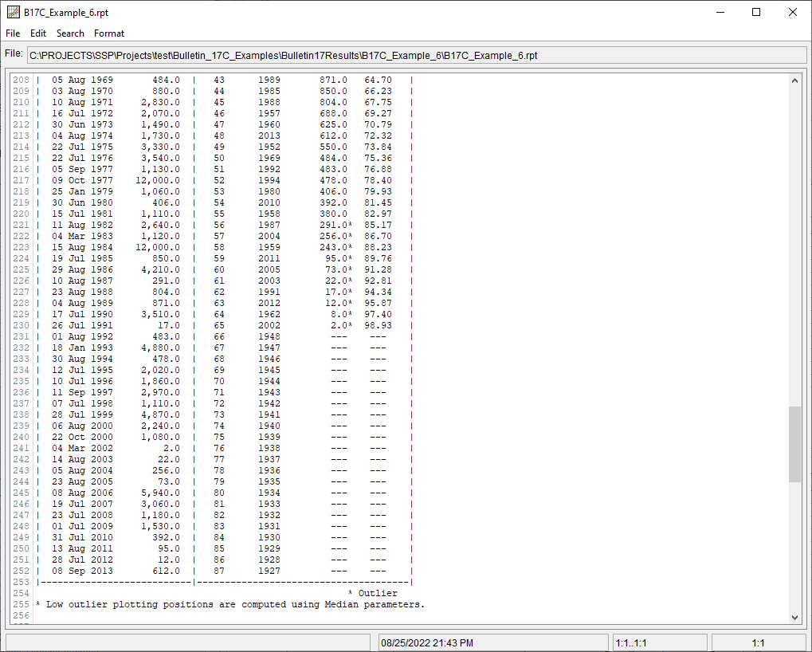Image resolution: width=812 pixels, height=652 pixels.
Task: Click the flow value 5,940.0
Action: [160, 493]
